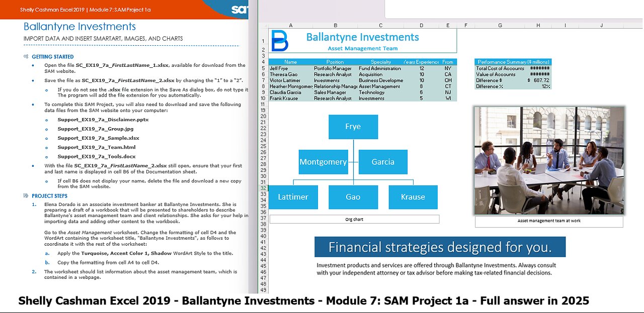Viewport: 644px width, 313px height.
Task: Click the Technology specialty cell
Action: (380, 92)
